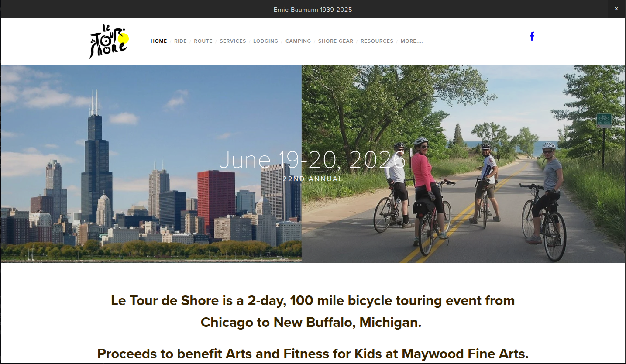Screen dimensions: 626x364
Task: Expand the MORE.... navigation dropdown
Action: (411, 41)
